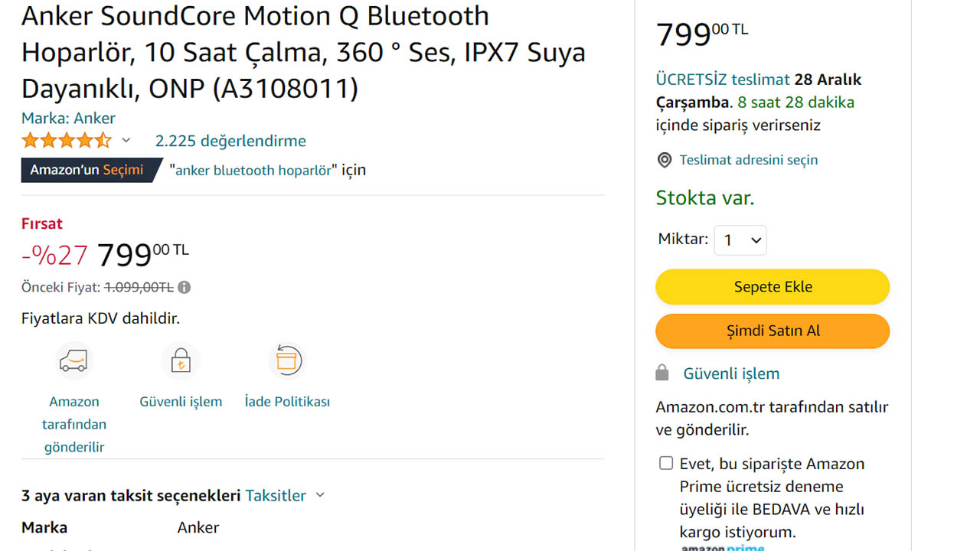Viewport: 980px width, 551px height.
Task: Enable the Amazon Prime free trial checkbox
Action: click(666, 463)
